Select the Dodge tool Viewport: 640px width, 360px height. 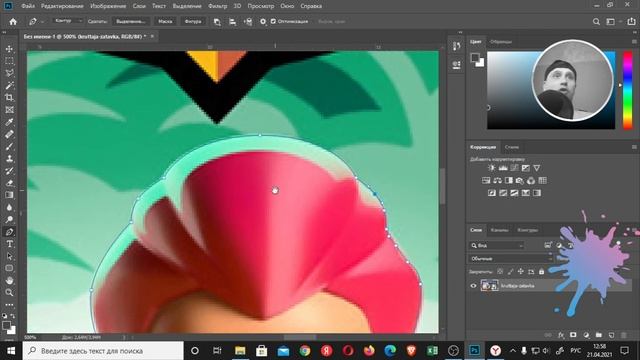pyautogui.click(x=9, y=220)
